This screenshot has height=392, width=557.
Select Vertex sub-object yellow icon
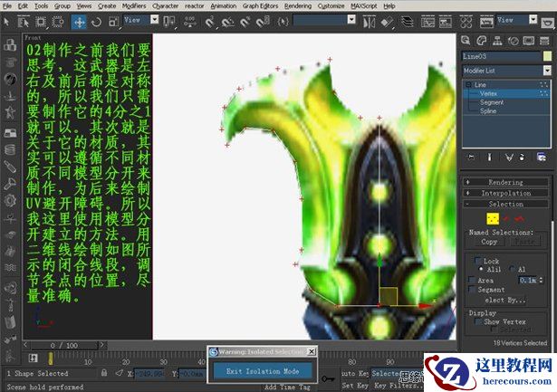(493, 218)
